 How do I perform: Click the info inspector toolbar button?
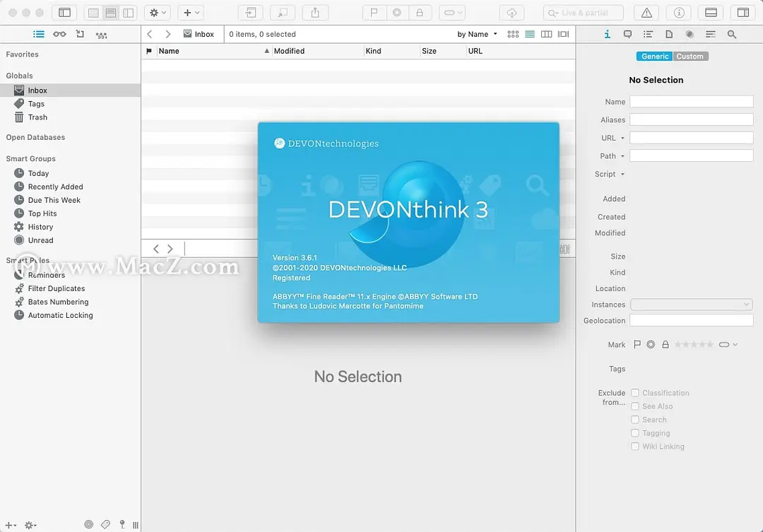coord(679,13)
